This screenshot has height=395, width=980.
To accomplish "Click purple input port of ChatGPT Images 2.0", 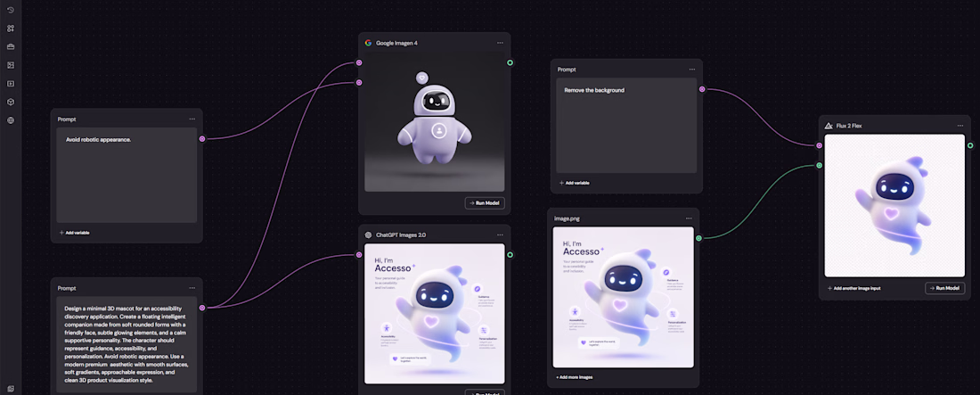I will (x=359, y=255).
